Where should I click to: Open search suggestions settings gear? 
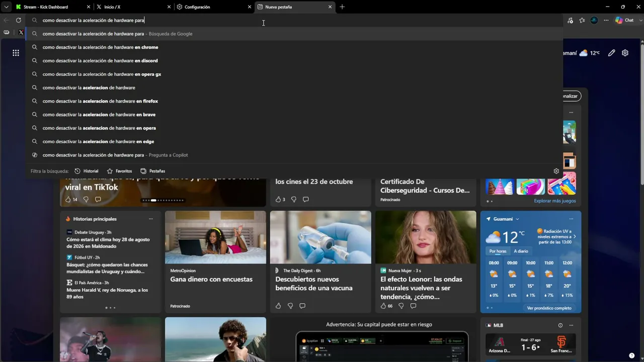[x=556, y=171]
